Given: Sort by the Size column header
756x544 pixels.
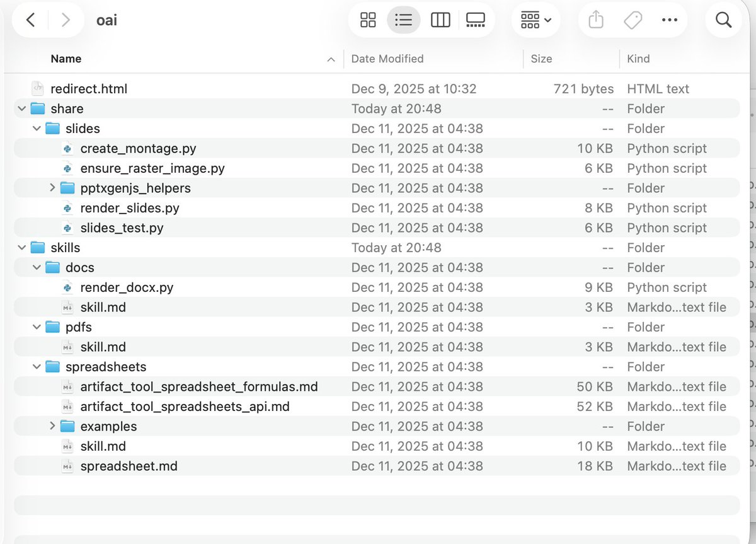Looking at the screenshot, I should (x=541, y=59).
